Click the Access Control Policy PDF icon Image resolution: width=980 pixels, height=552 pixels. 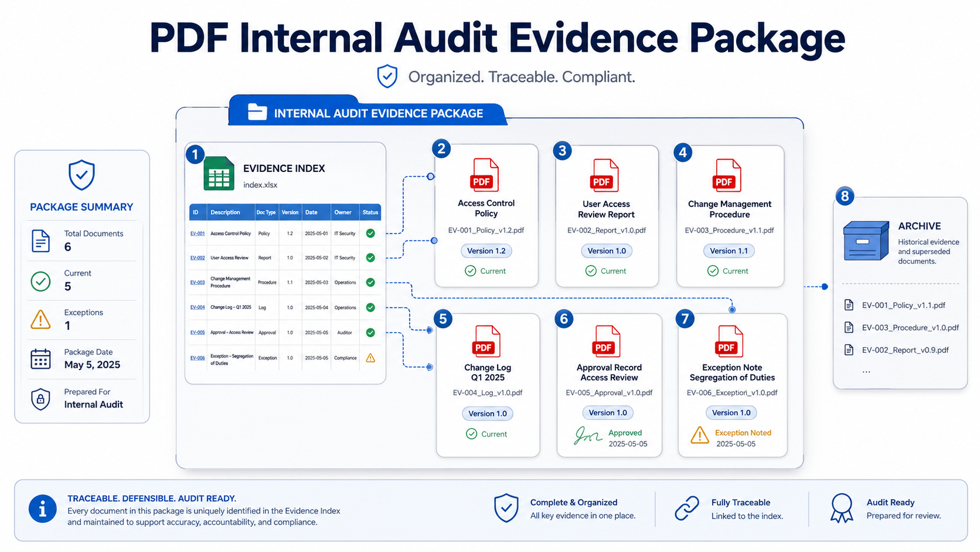point(485,175)
